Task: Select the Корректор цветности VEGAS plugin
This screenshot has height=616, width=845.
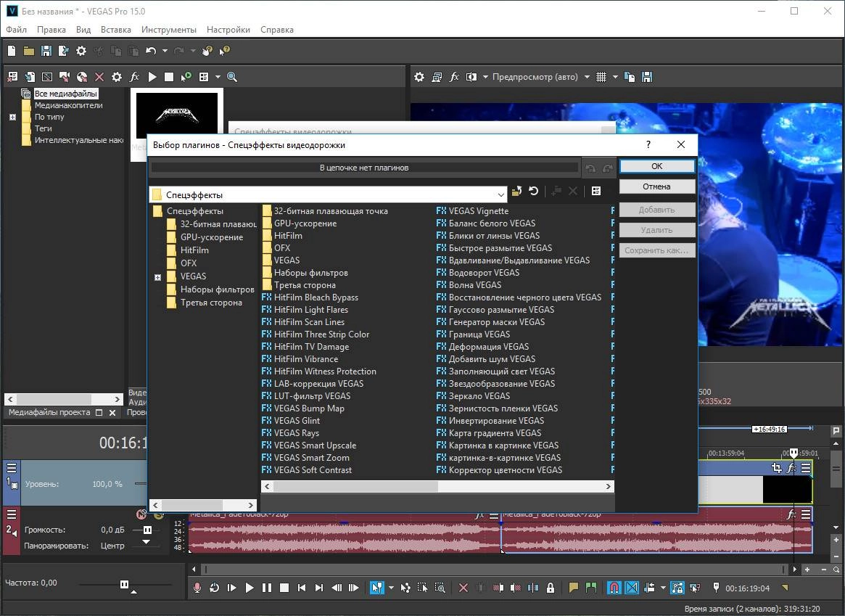Action: [x=505, y=470]
